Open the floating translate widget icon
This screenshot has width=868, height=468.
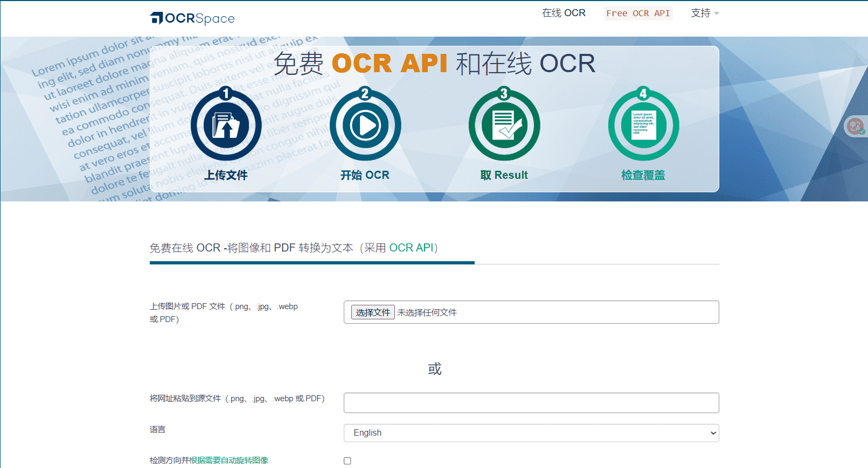click(x=855, y=127)
